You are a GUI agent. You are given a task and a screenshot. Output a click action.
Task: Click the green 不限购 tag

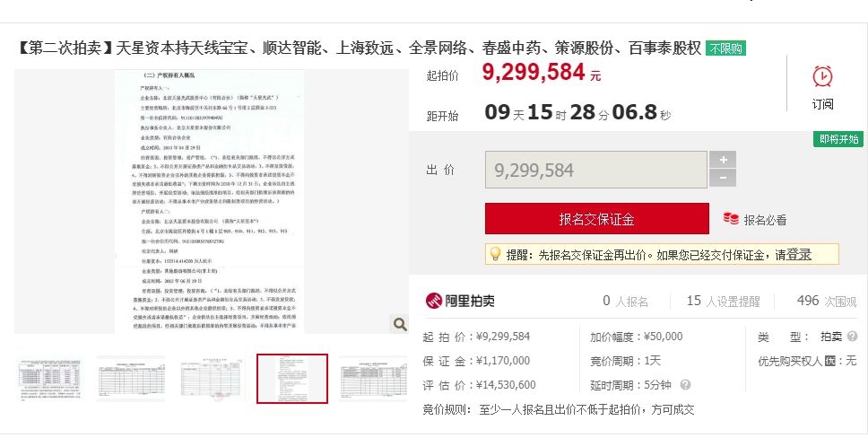click(725, 48)
